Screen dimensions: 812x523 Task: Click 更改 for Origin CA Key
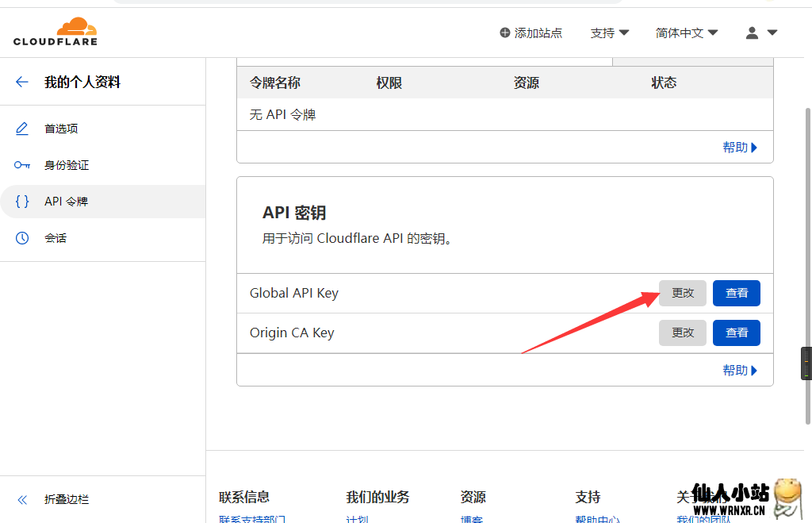[x=683, y=333]
